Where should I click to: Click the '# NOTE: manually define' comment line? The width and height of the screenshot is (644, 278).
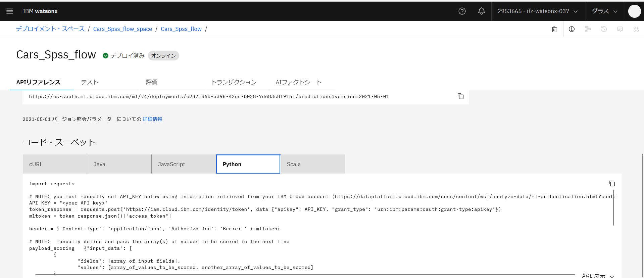159,241
